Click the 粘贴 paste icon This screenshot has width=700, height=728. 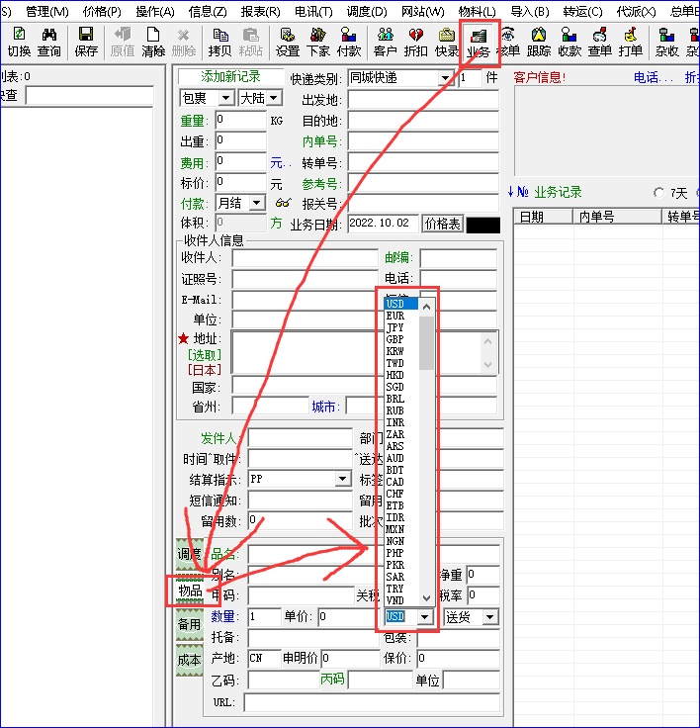pyautogui.click(x=251, y=42)
